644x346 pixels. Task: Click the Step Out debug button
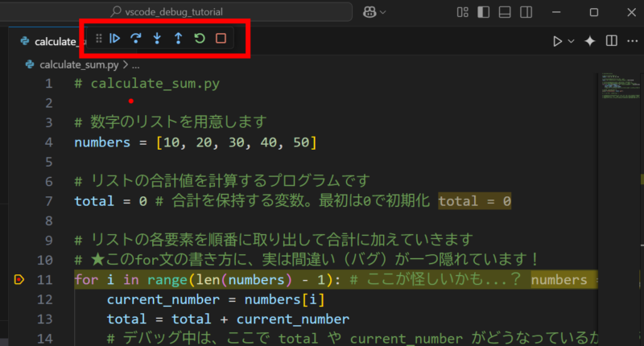[x=178, y=39]
